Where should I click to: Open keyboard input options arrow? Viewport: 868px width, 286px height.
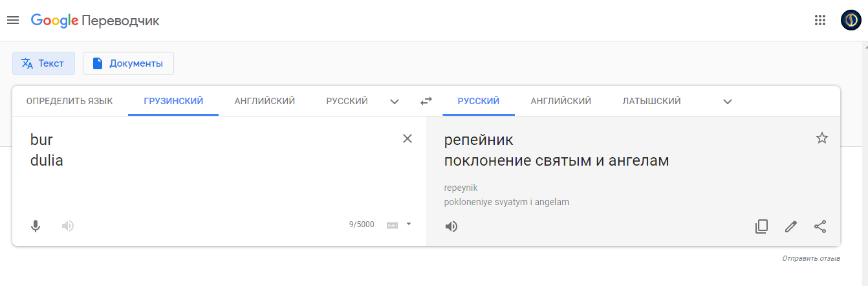coord(408,224)
